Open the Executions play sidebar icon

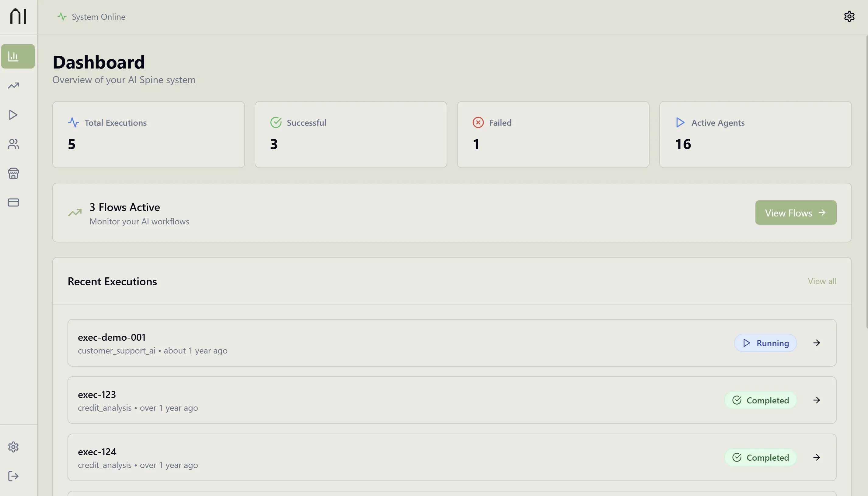point(13,115)
